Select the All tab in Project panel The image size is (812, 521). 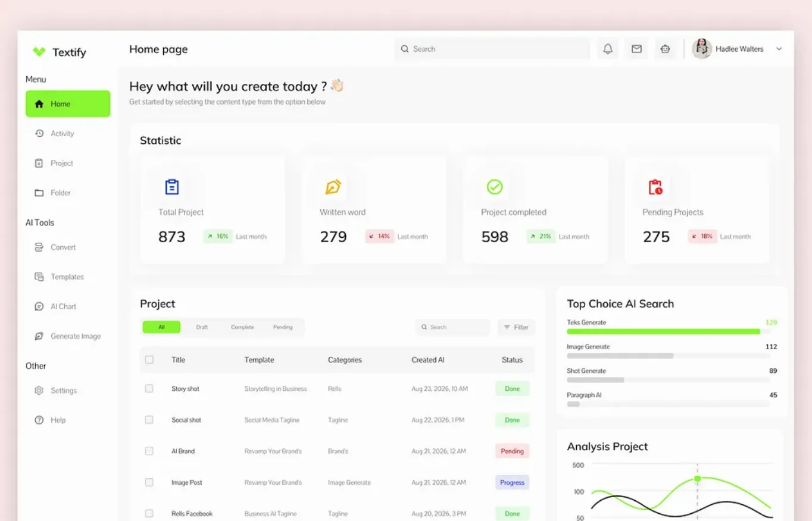click(x=161, y=327)
